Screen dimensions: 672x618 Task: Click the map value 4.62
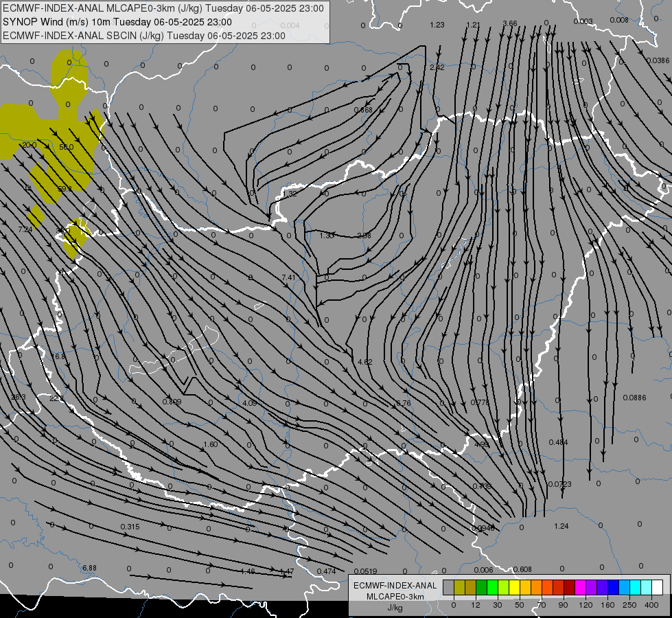[364, 362]
